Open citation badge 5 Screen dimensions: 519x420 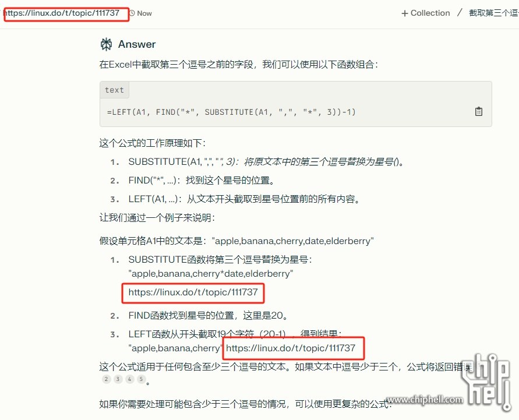[142, 379]
